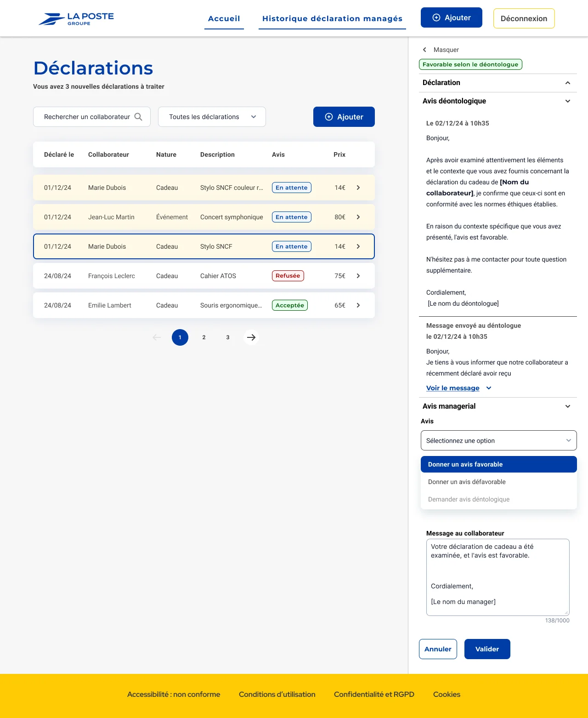Viewport: 588px width, 718px height.
Task: Click inside Message au collaborateur textarea
Action: pos(498,577)
